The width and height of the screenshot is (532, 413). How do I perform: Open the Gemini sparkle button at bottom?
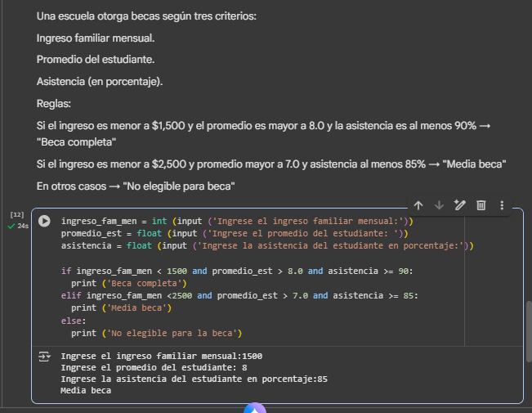coord(255,409)
